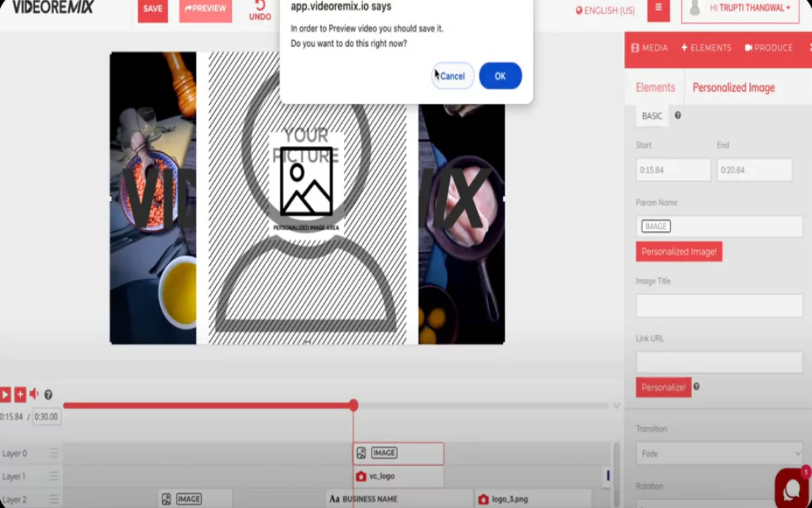Cancel the save dialog
This screenshot has height=508, width=812.
click(x=453, y=76)
